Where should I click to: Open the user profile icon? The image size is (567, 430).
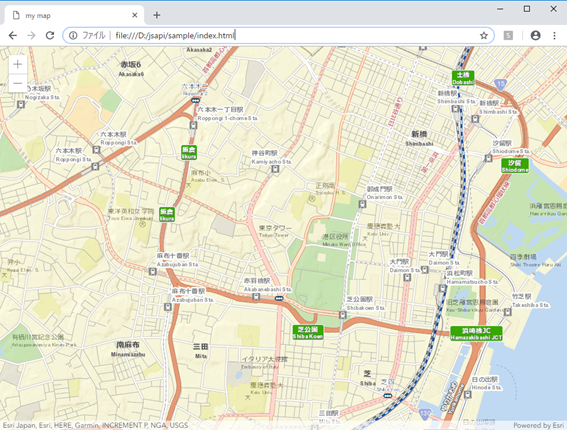pos(535,35)
